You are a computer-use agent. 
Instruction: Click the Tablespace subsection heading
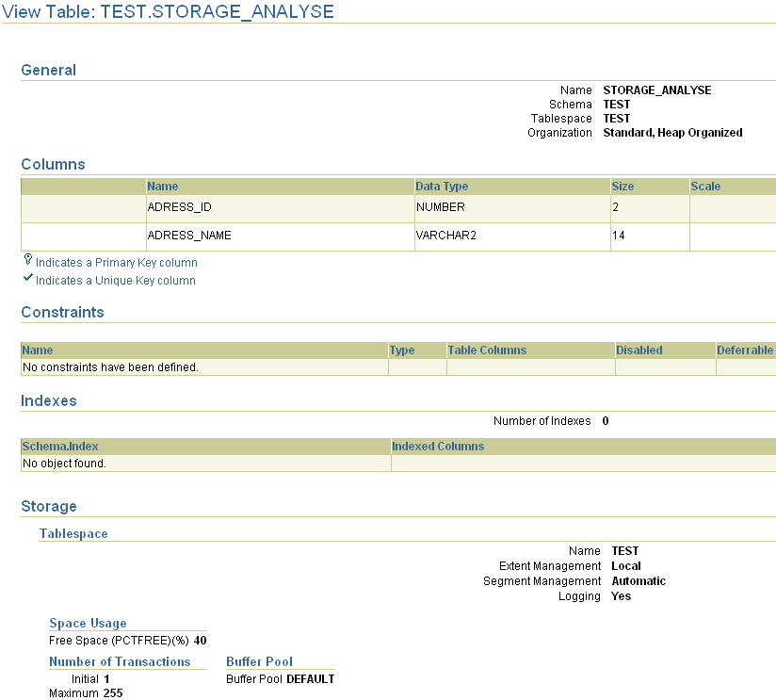(x=73, y=533)
